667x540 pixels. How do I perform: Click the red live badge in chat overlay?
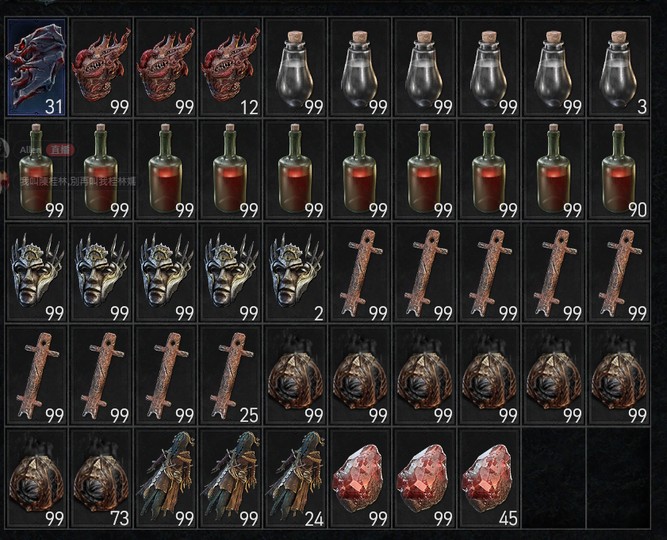tap(60, 150)
